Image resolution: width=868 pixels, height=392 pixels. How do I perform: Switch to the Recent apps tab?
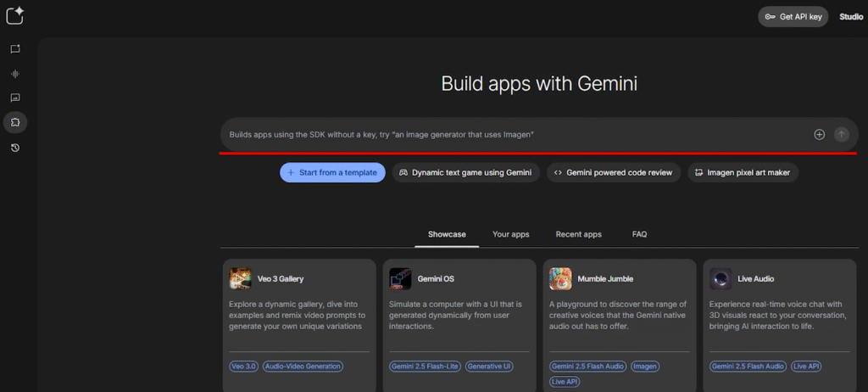[578, 234]
